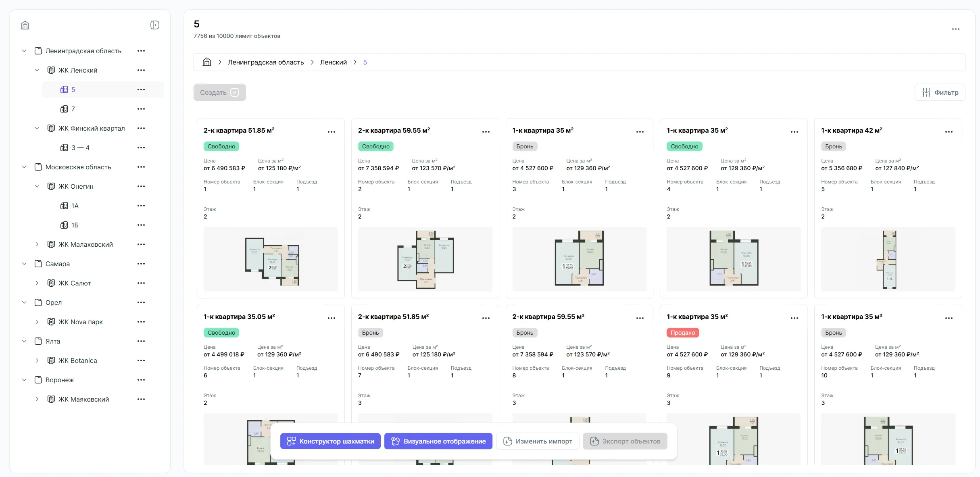
Task: Open the three-dot menu for building 7
Action: click(x=141, y=109)
